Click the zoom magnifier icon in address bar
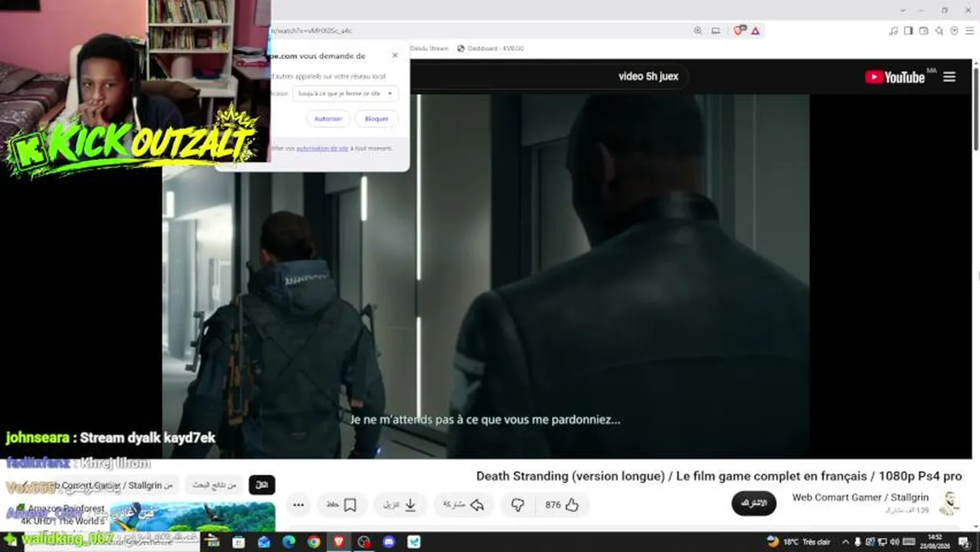This screenshot has height=552, width=980. point(698,31)
